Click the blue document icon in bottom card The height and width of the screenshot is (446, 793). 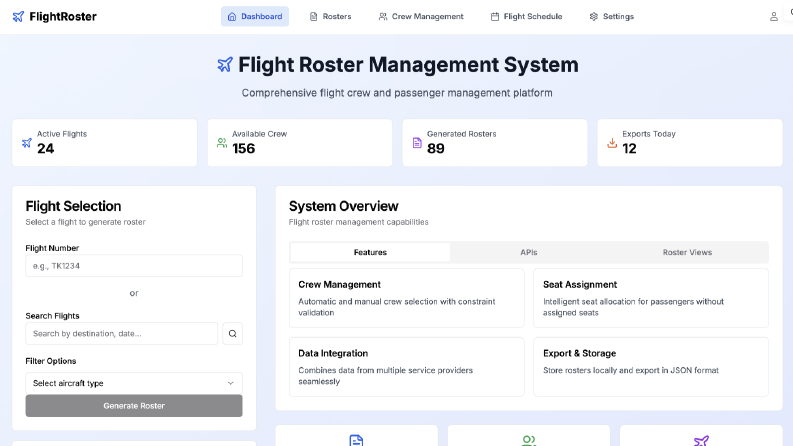tap(356, 440)
